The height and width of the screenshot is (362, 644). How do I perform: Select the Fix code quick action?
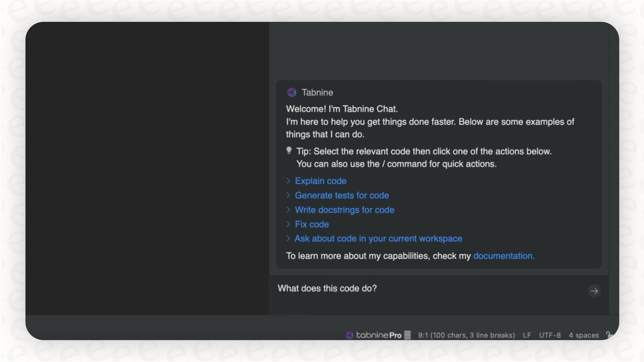click(x=311, y=224)
